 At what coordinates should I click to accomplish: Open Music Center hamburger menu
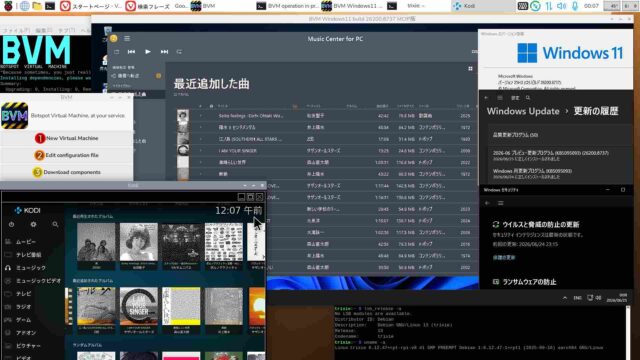pos(127,38)
